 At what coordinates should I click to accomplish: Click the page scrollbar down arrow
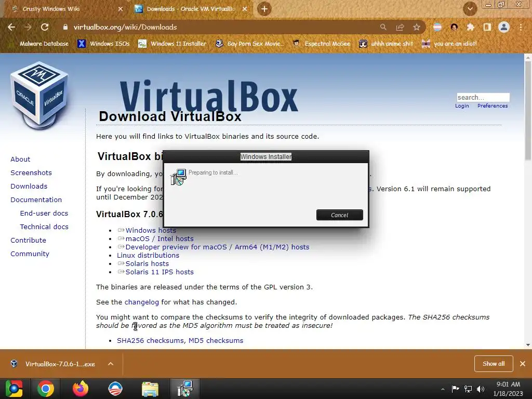(528, 345)
